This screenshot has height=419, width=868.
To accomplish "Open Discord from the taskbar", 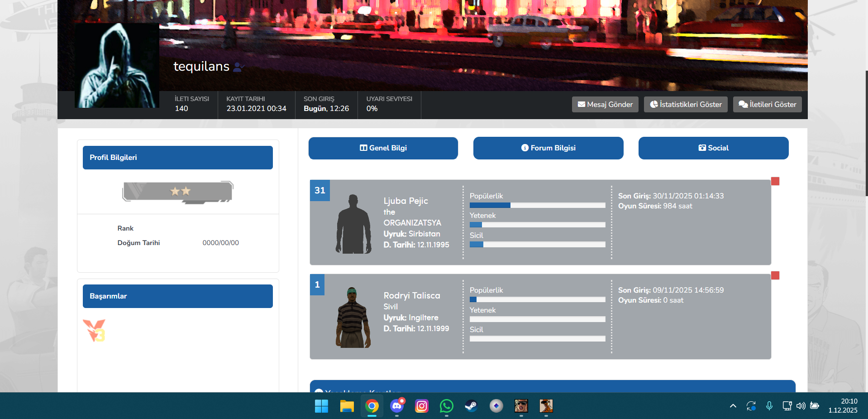I will tap(397, 406).
